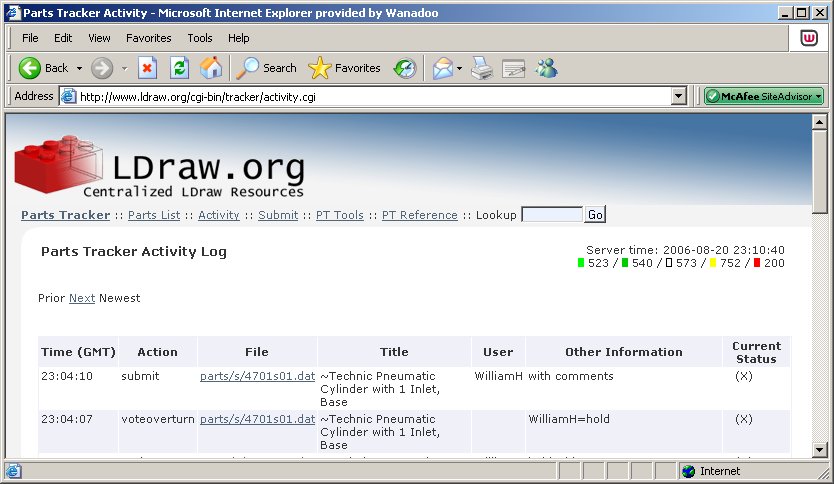Open the Mail dropdown arrow
Viewport: 834px width, 484px height.
click(x=459, y=69)
